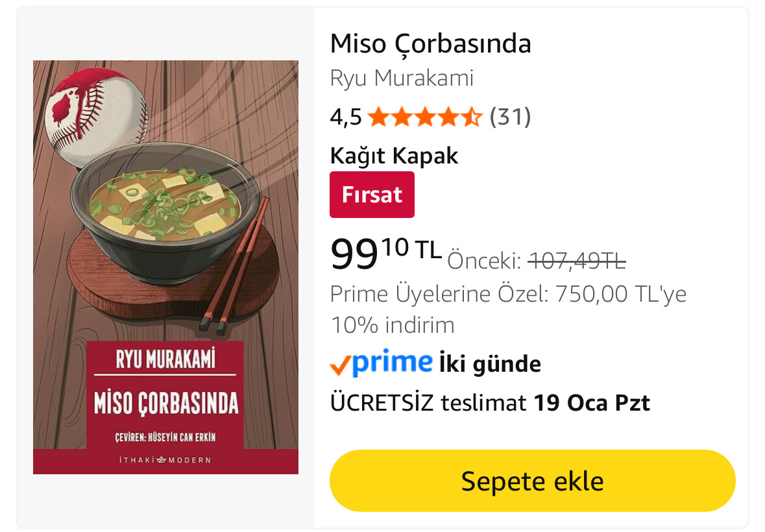The width and height of the screenshot is (765, 532).
Task: Open the 31 reviews count
Action: click(x=510, y=117)
